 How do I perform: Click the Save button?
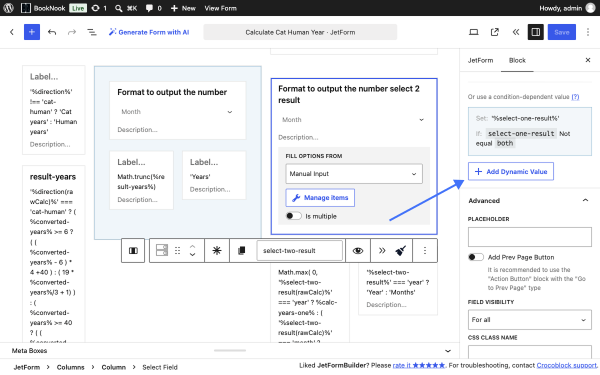coord(562,32)
